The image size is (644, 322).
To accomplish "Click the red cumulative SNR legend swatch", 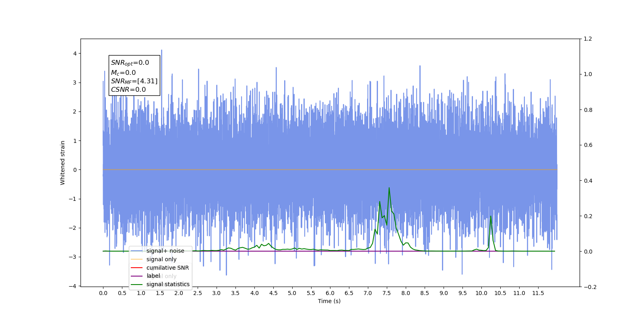I will pyautogui.click(x=137, y=268).
